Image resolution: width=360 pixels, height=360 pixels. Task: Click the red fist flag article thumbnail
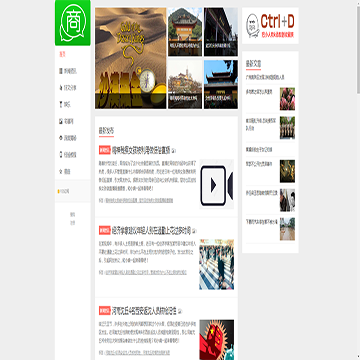point(217,340)
